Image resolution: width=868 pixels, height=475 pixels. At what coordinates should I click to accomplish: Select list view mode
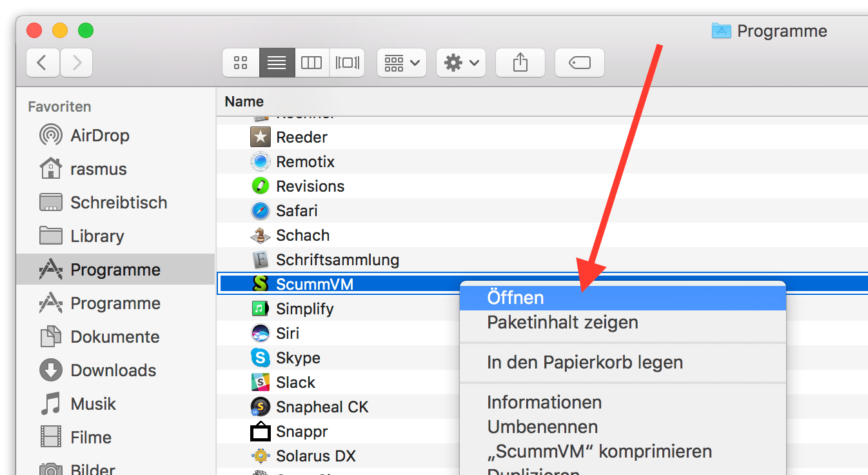click(277, 63)
